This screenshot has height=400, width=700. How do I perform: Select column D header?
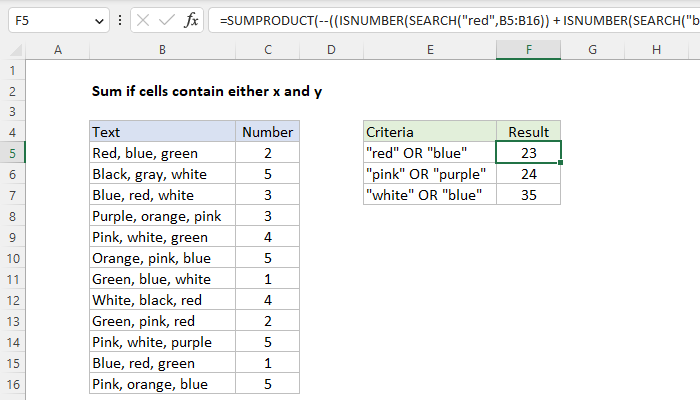(331, 50)
